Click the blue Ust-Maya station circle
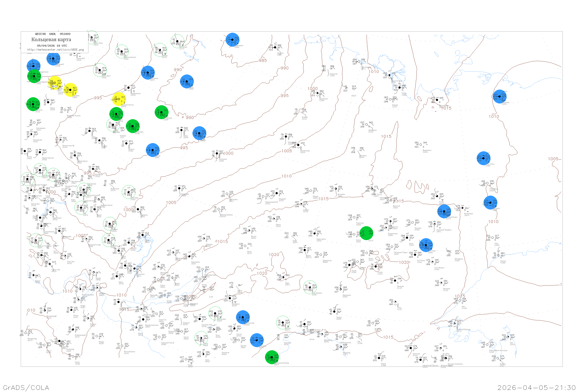Screen dimensions: 588x392 coord(426,245)
